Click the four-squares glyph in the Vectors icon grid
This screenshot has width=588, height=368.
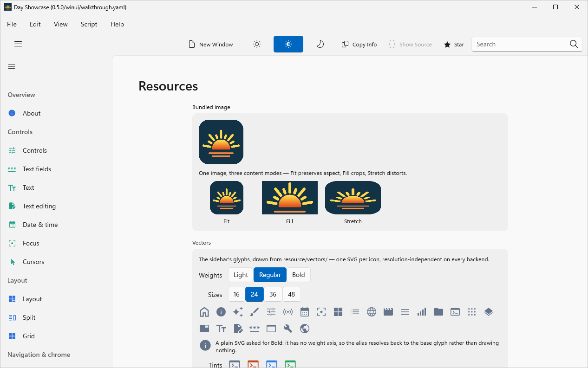point(338,312)
